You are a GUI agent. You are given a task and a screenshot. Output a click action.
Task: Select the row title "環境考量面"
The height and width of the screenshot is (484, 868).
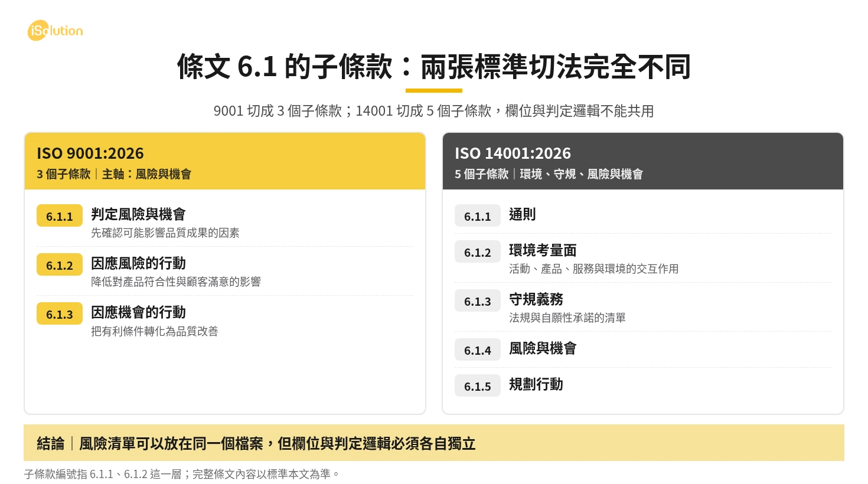tap(543, 250)
